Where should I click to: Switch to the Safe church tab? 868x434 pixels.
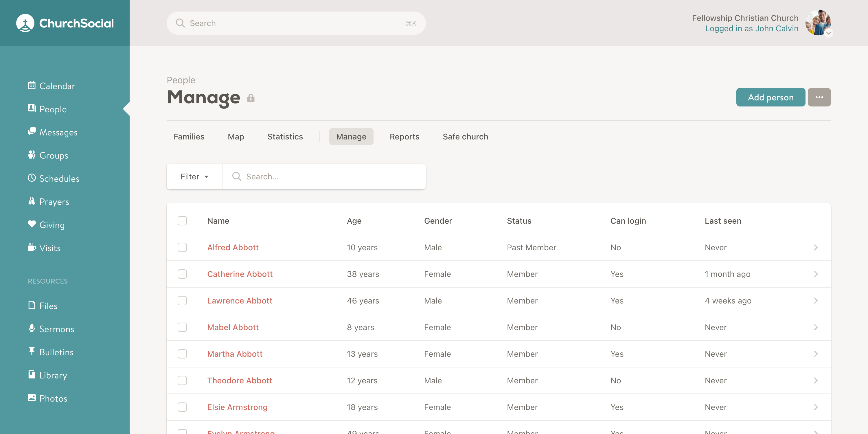point(465,137)
